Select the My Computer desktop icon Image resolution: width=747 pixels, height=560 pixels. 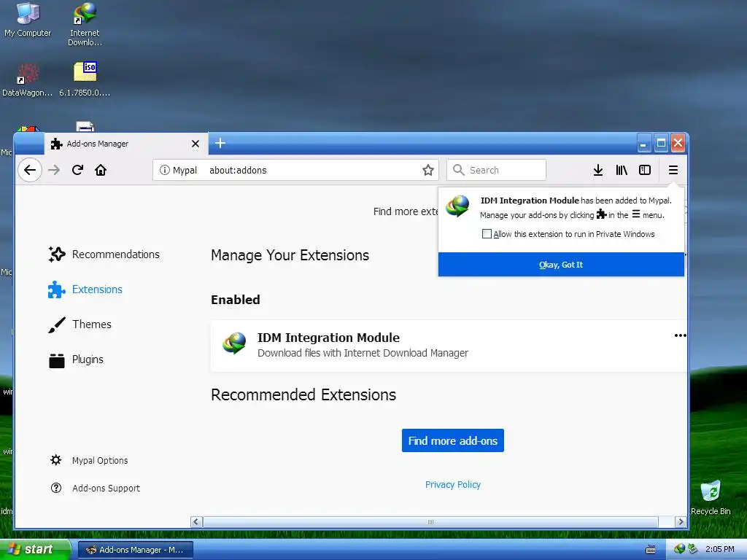coord(28,20)
